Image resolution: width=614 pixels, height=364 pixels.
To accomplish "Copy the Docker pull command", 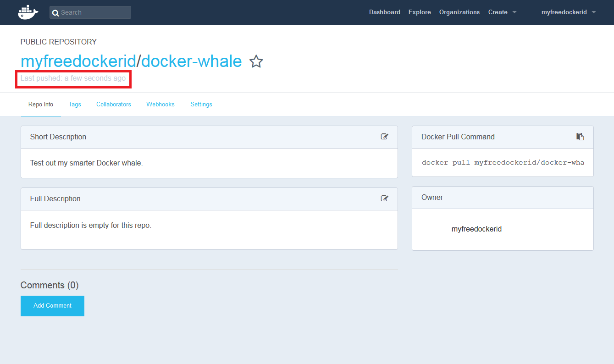I will (580, 137).
